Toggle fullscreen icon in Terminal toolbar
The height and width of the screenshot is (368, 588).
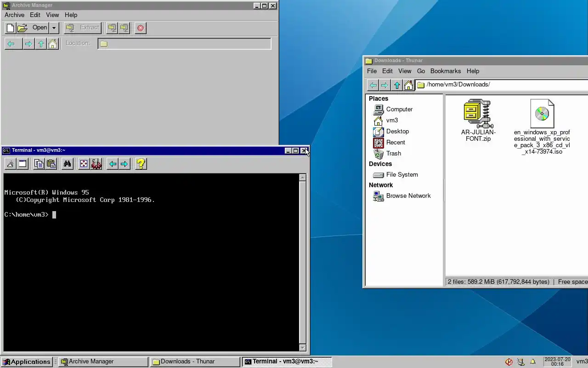coord(84,164)
